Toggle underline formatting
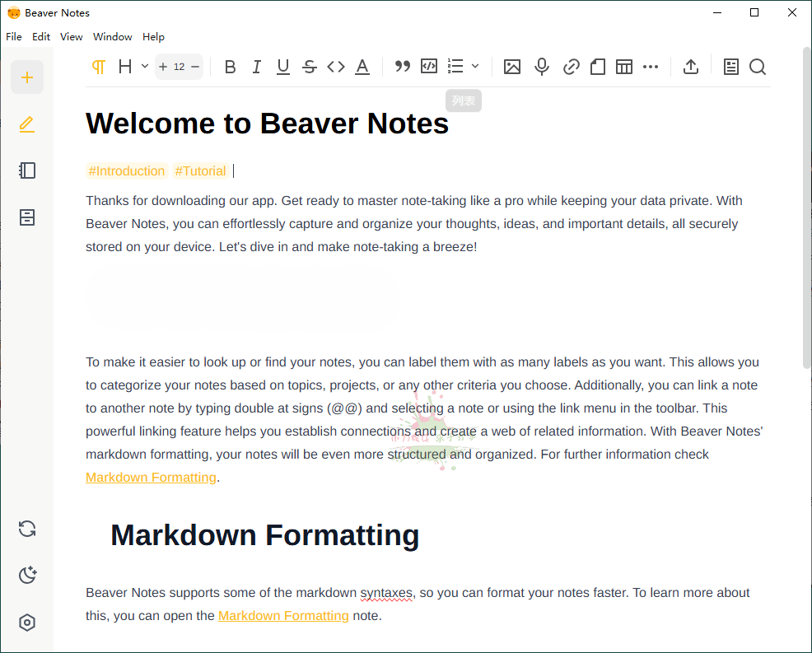The width and height of the screenshot is (812, 653). (x=282, y=67)
